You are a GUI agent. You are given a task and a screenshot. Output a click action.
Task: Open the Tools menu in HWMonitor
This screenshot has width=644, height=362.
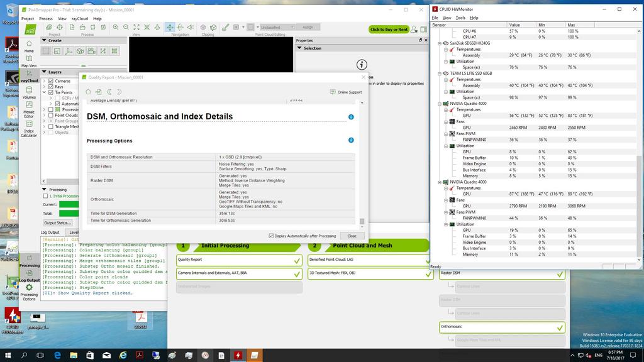pos(460,18)
